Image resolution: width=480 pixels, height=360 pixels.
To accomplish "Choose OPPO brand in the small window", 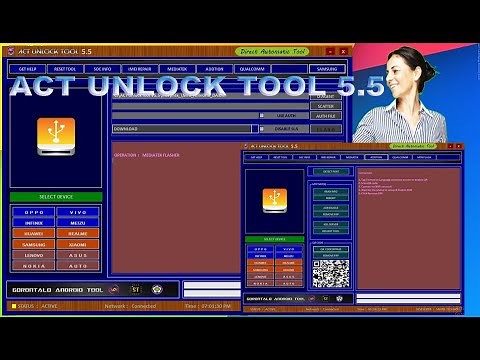I will tap(260, 249).
